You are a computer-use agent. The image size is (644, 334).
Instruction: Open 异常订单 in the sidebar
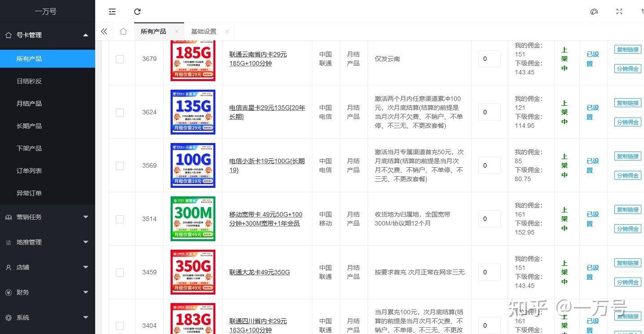[48, 193]
